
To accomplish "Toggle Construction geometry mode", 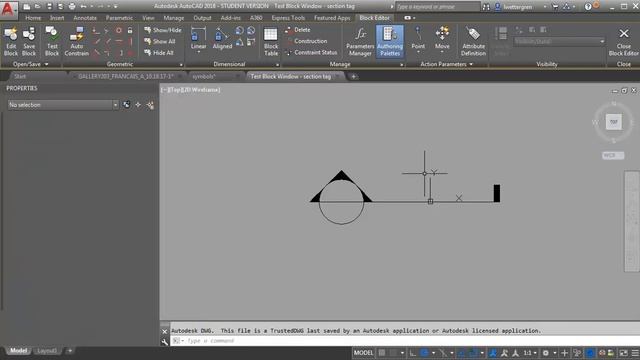I will tap(306, 41).
